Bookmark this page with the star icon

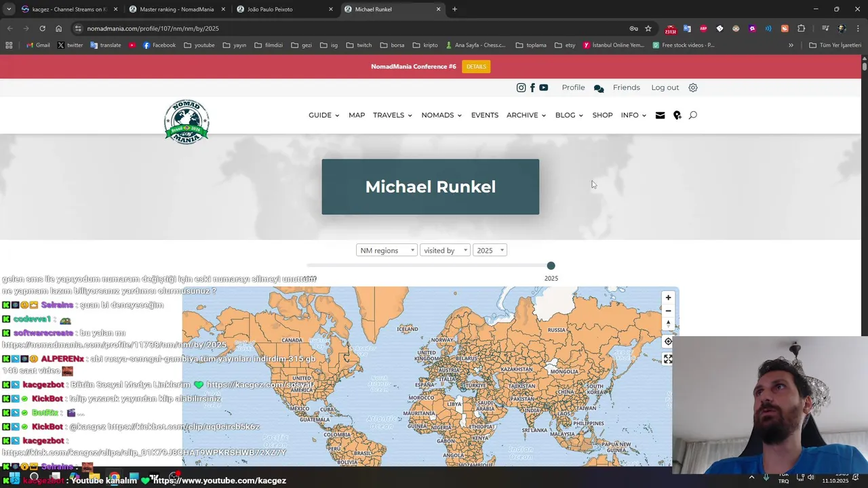[648, 28]
